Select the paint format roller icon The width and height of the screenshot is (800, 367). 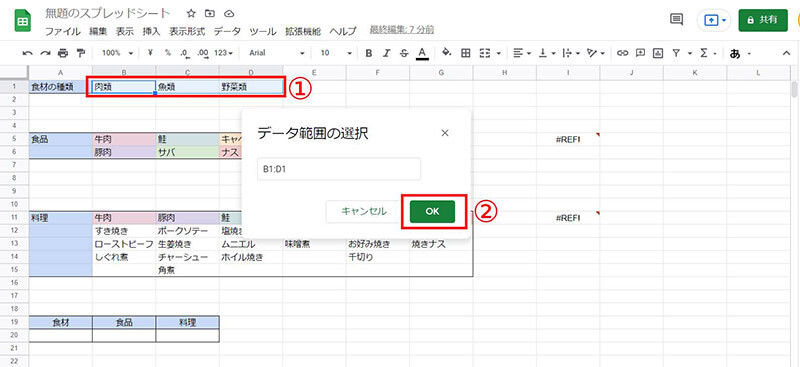click(81, 53)
